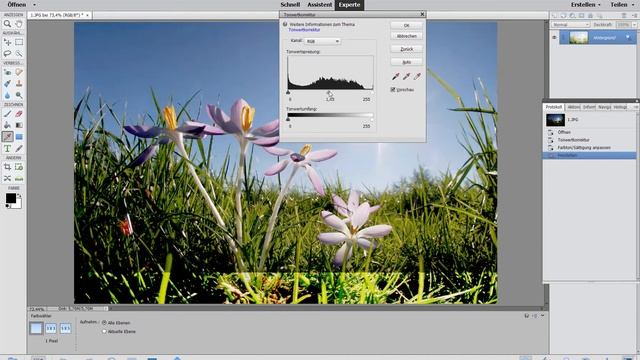Open the Tonwertkorrektur help link
This screenshot has height=360, width=640.
coord(304,30)
